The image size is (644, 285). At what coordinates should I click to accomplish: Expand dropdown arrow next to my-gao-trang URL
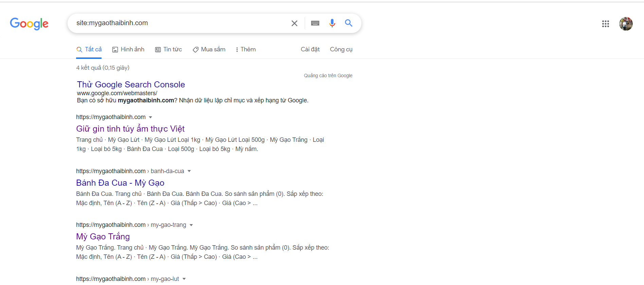pyautogui.click(x=191, y=225)
